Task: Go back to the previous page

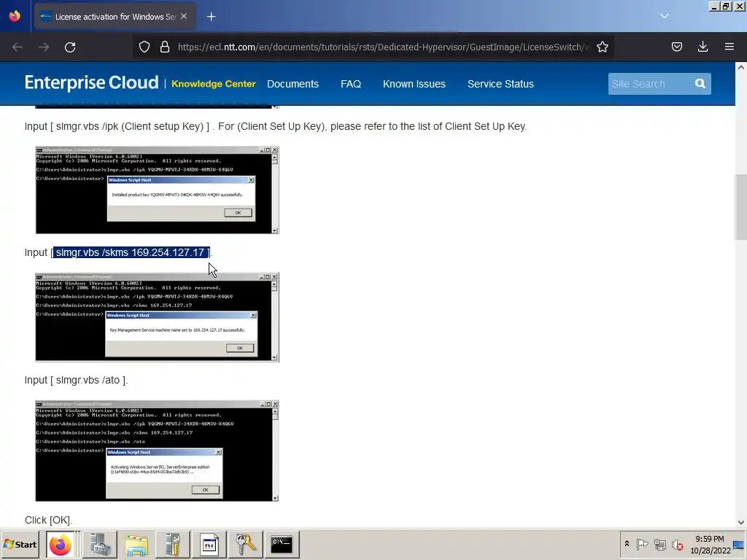Action: click(18, 47)
